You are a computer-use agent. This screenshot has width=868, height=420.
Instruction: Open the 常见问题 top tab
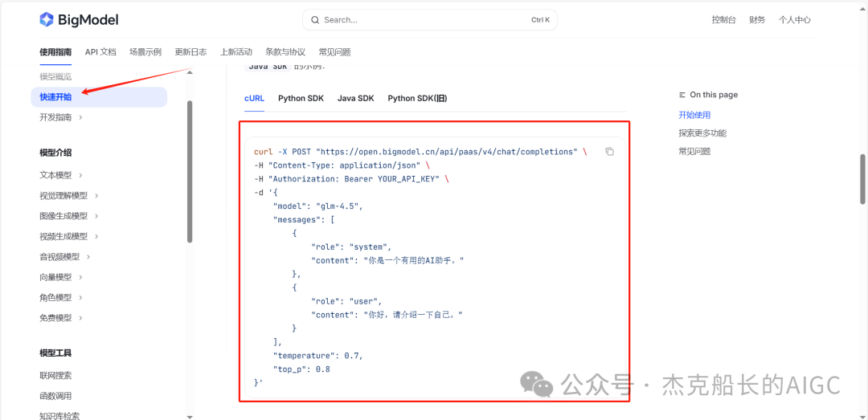click(x=334, y=52)
